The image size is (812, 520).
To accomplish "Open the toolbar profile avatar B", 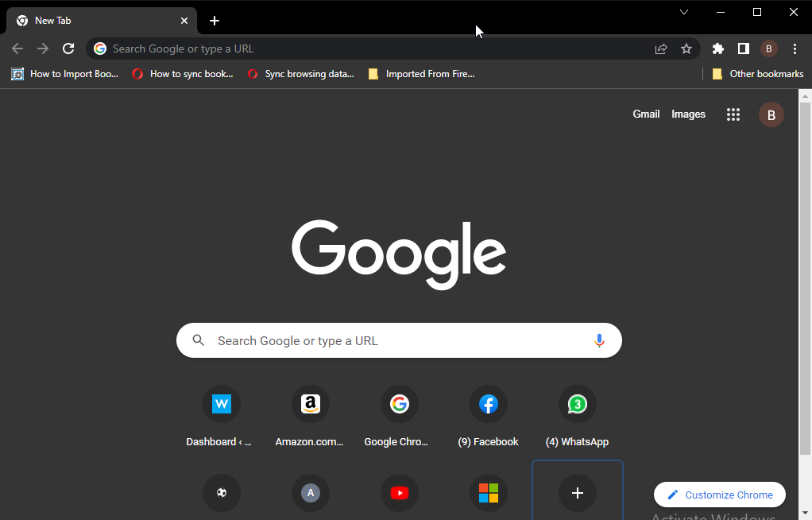I will click(769, 49).
